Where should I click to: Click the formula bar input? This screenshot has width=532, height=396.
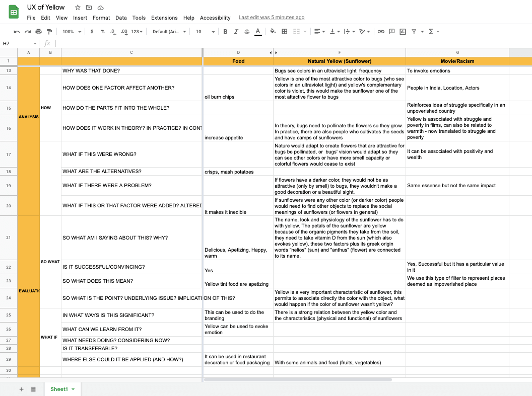(x=293, y=43)
